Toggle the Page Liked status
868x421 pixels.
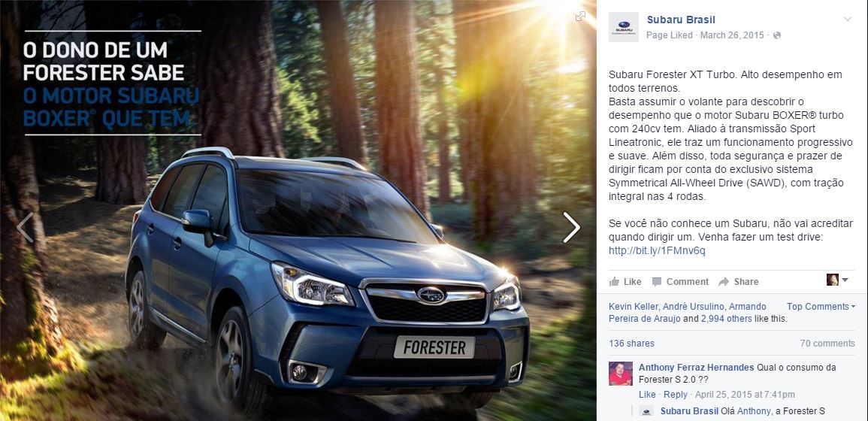[670, 35]
